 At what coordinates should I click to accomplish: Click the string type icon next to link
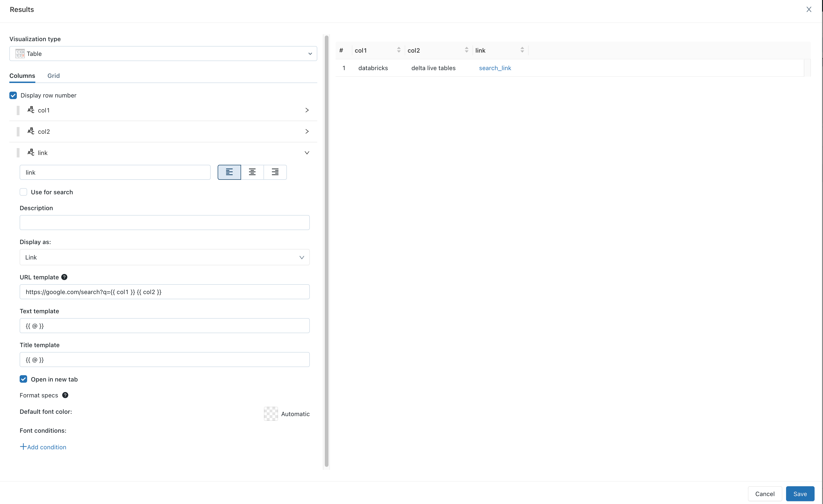(31, 153)
